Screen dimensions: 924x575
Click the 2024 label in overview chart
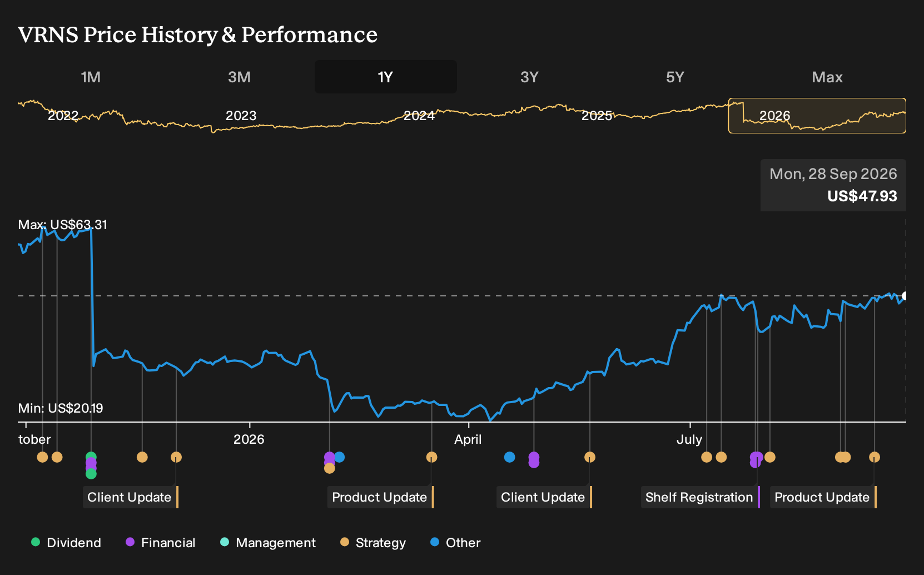419,116
